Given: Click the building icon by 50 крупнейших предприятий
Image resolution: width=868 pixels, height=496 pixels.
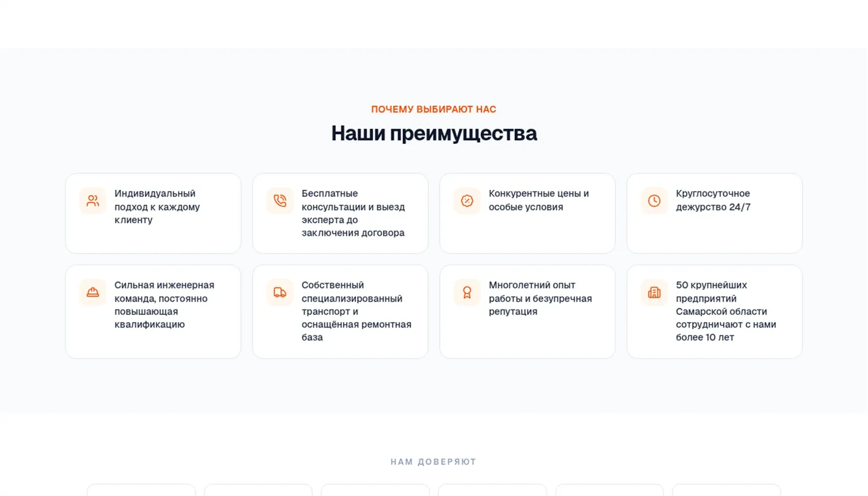Looking at the screenshot, I should click(x=654, y=292).
